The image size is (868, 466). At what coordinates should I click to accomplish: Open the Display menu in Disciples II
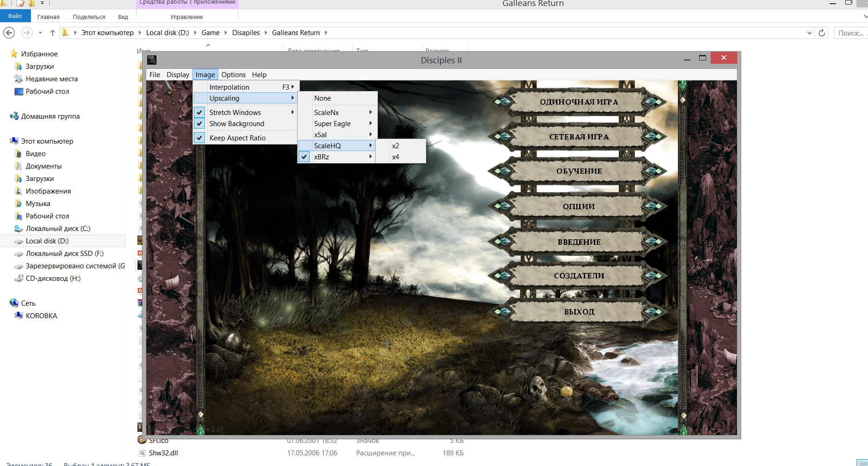click(x=178, y=75)
